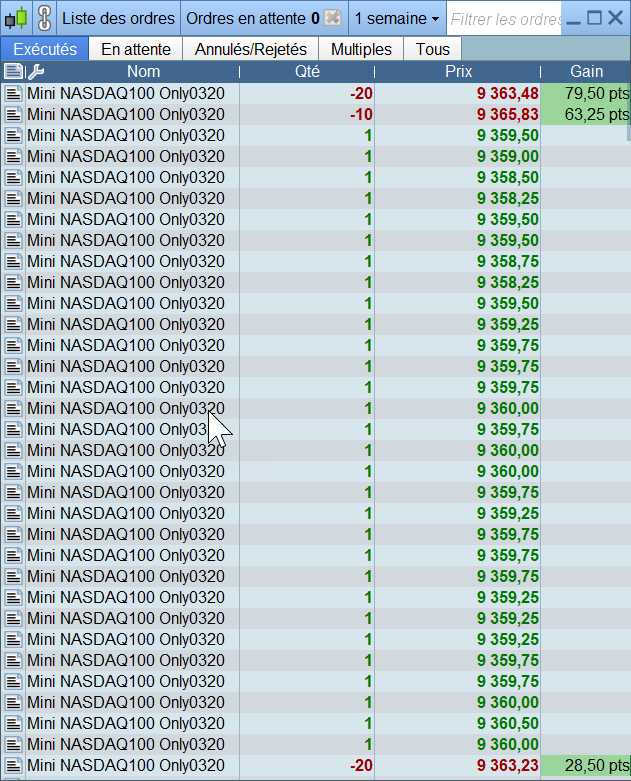Click price 9 363,48
Image resolution: width=631 pixels, height=781 pixels.
pyautogui.click(x=507, y=93)
